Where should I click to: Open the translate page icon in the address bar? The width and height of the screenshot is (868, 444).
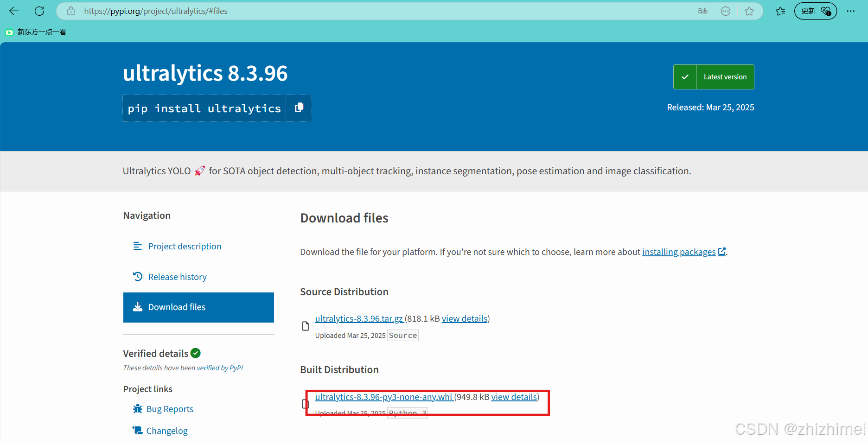click(x=702, y=11)
